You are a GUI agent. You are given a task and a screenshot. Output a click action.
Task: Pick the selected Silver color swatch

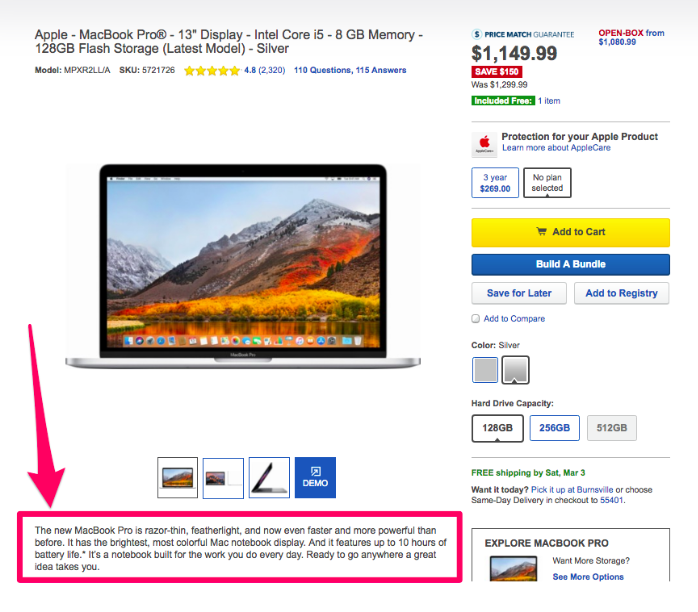(515, 369)
